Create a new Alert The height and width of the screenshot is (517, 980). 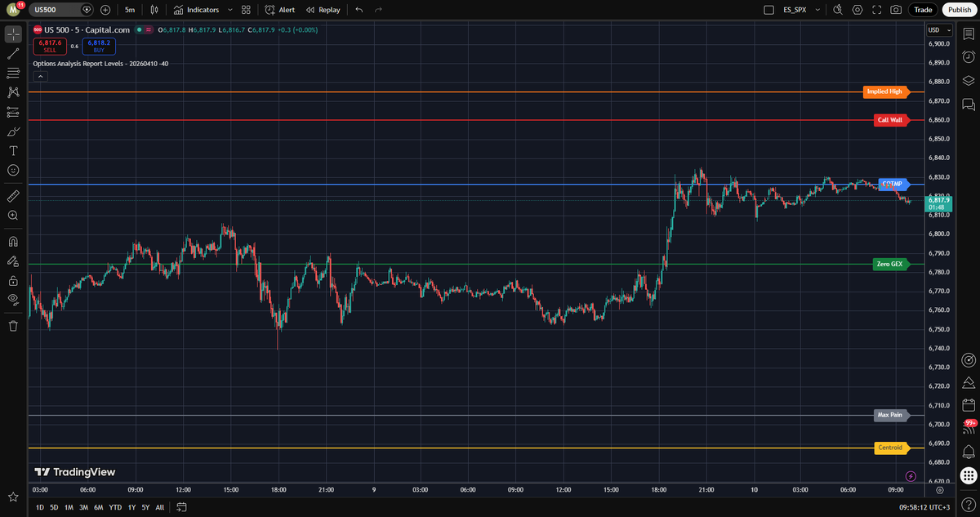pyautogui.click(x=280, y=10)
